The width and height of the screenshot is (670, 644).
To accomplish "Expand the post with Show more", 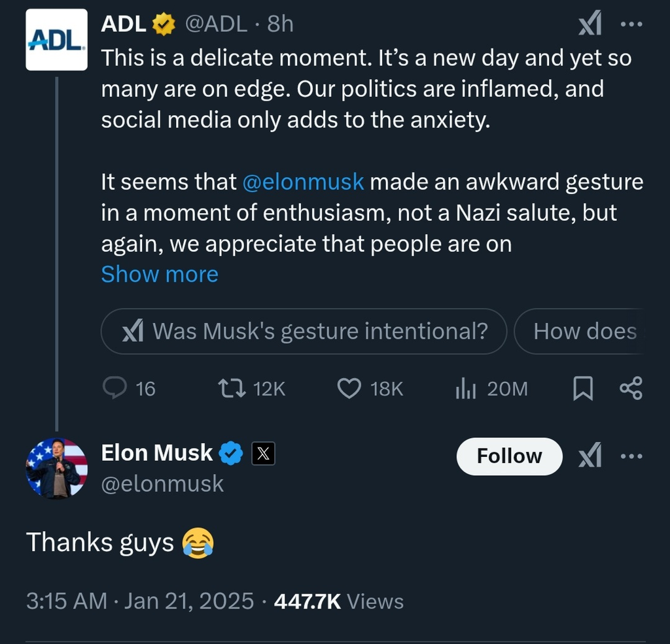I will tap(160, 274).
